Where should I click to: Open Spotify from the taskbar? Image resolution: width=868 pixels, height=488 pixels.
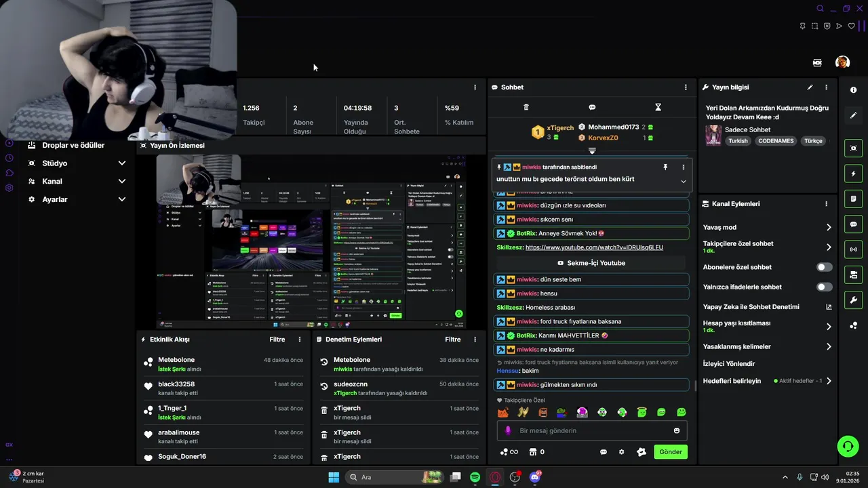pos(475,477)
